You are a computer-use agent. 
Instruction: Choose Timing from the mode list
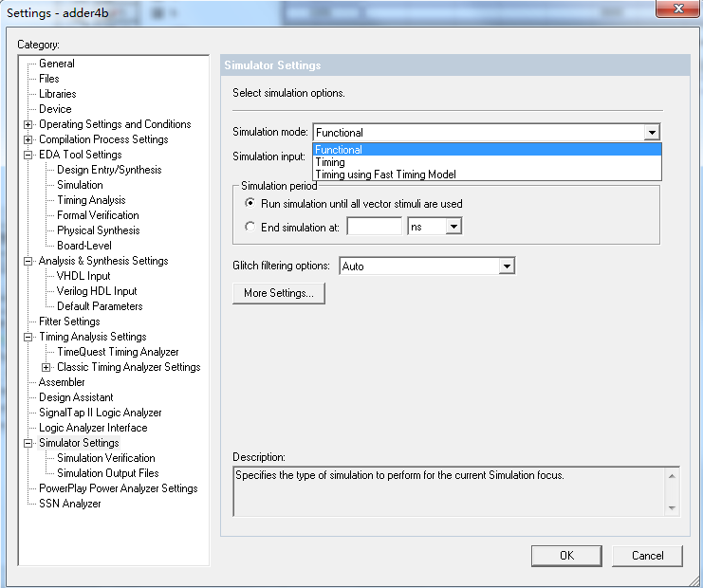488,162
